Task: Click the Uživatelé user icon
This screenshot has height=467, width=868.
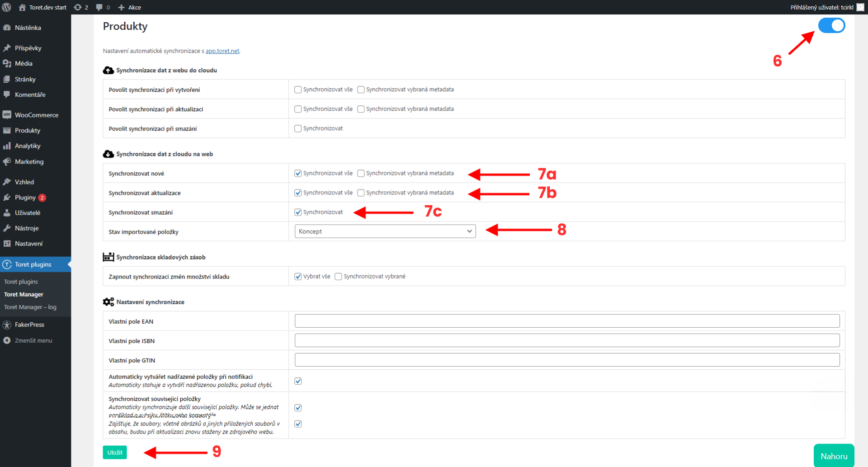Action: [7, 213]
